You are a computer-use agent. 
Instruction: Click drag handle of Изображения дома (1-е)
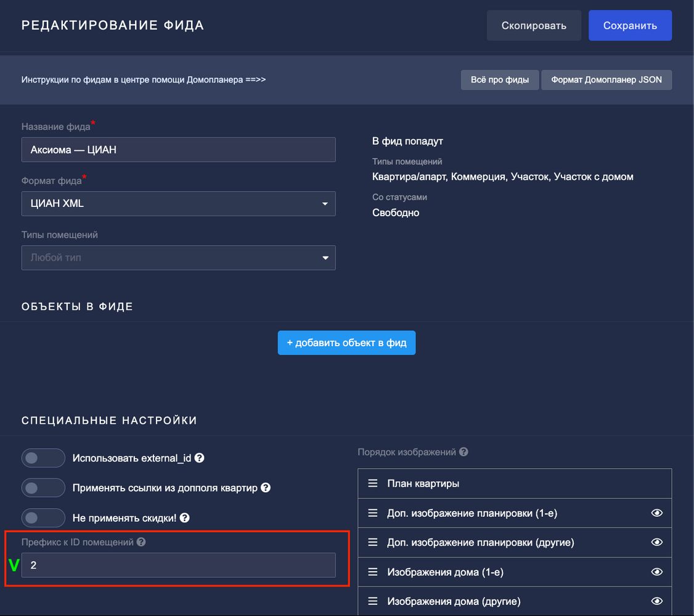click(x=373, y=572)
